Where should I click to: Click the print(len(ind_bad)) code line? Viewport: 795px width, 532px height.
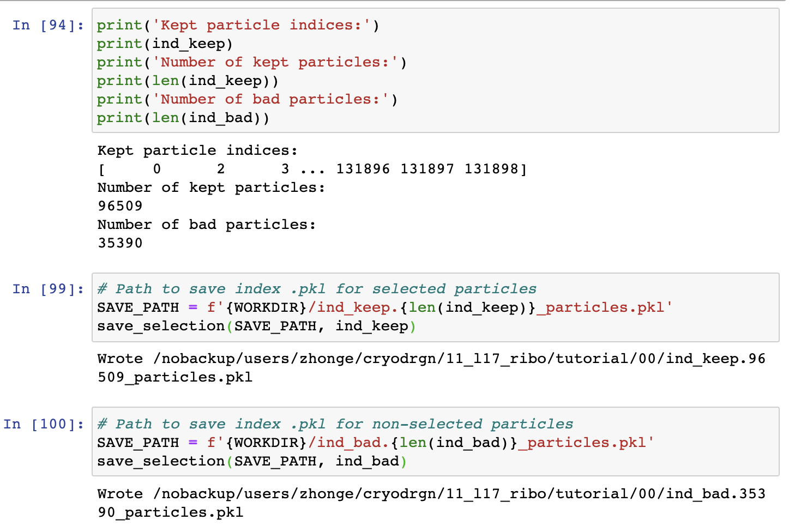coord(183,118)
